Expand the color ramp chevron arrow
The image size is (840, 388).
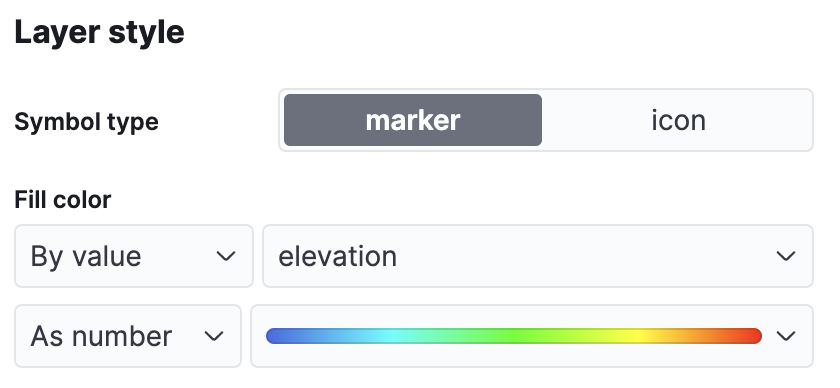(785, 336)
